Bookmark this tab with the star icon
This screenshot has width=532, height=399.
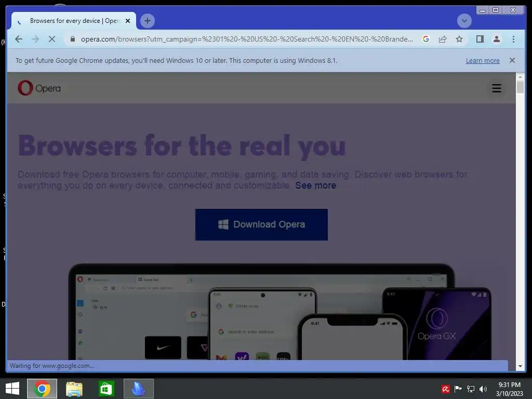click(x=459, y=39)
